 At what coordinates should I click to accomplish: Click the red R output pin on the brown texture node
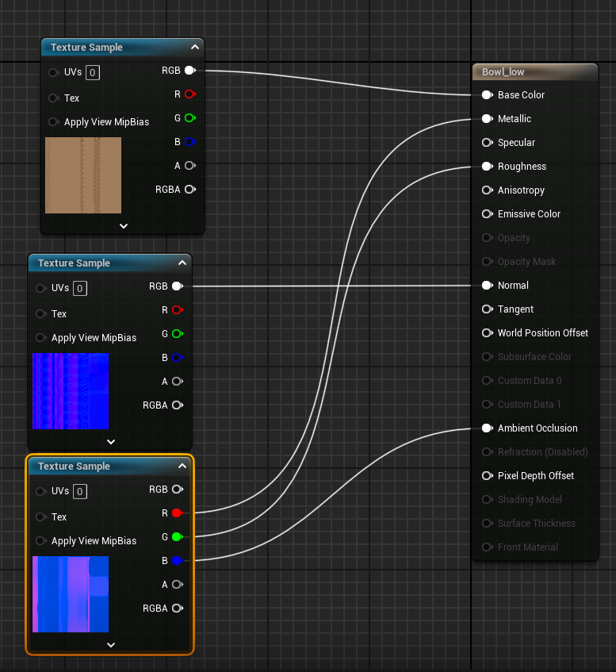190,94
